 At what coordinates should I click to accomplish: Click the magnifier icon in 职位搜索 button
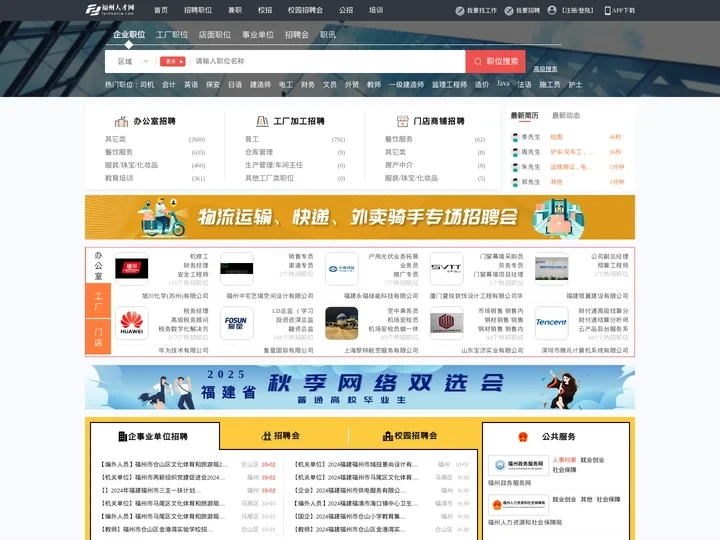[x=478, y=62]
